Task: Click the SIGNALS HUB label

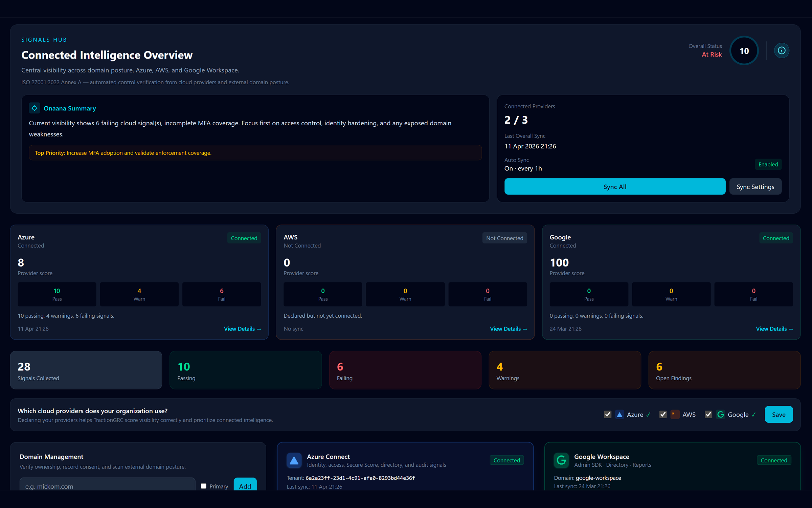Action: pos(44,40)
